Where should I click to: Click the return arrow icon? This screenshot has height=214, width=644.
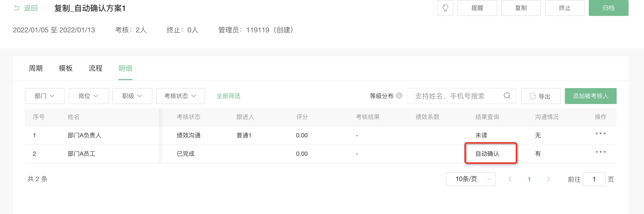(17, 8)
